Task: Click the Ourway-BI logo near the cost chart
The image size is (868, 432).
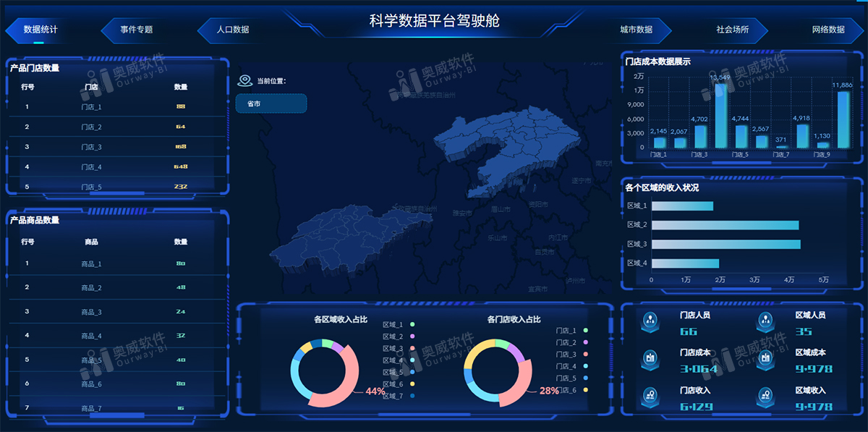Action: point(752,72)
